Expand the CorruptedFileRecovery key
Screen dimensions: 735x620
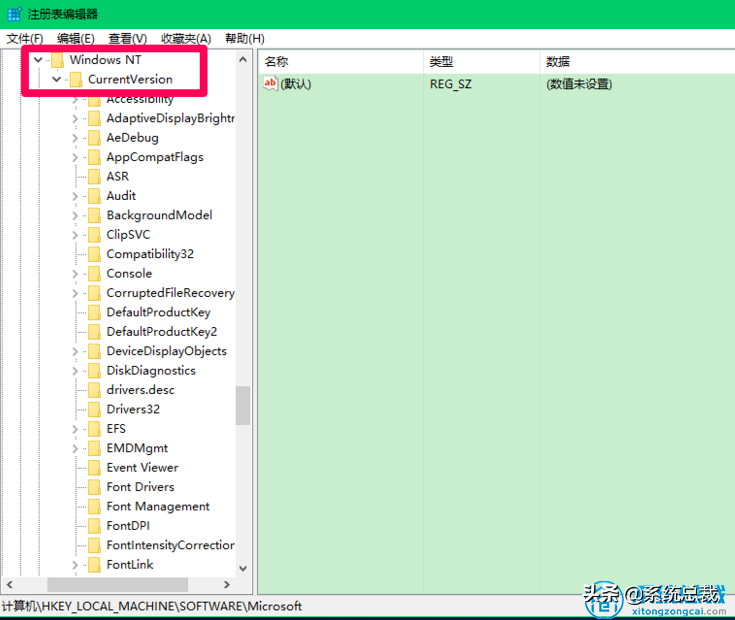pos(75,293)
